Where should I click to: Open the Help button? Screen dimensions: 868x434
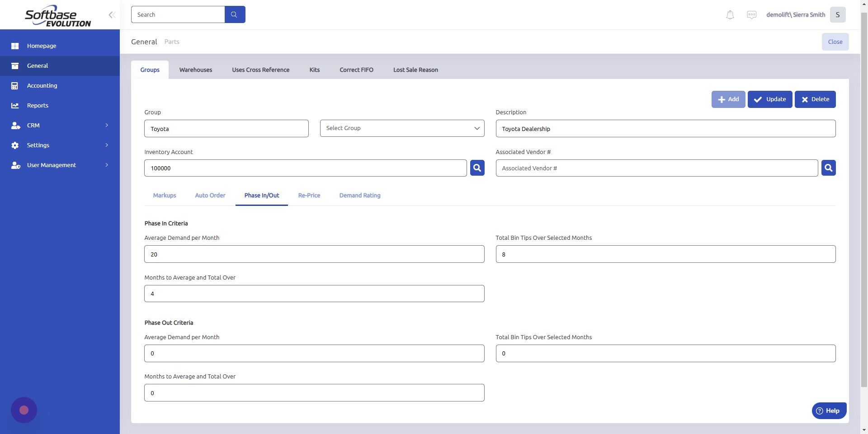coord(829,411)
